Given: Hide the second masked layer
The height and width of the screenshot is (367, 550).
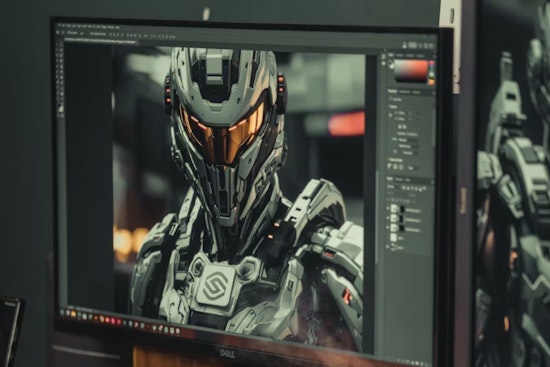Looking at the screenshot, I should (x=388, y=218).
